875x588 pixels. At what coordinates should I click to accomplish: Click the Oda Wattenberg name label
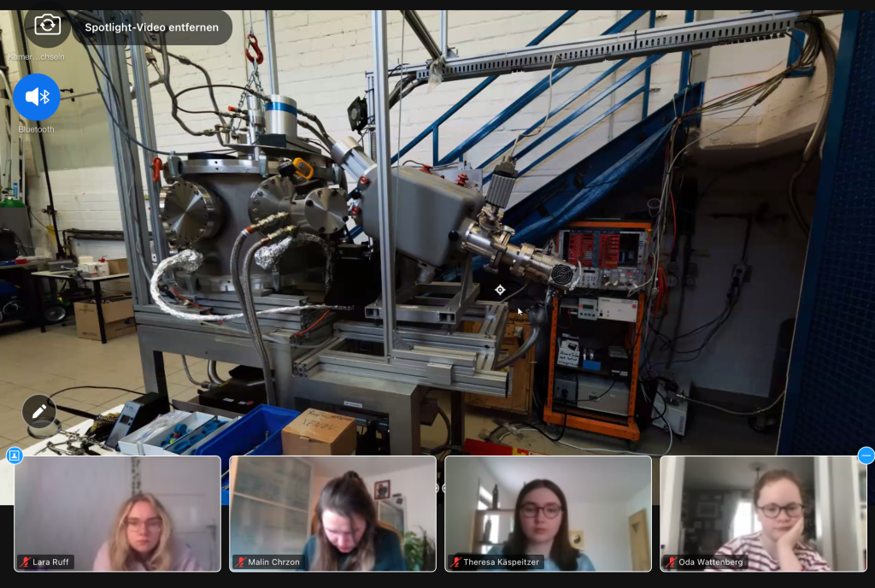711,562
